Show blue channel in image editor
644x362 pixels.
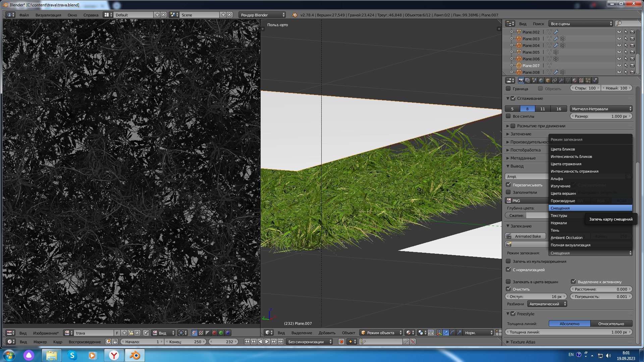pyautogui.click(x=228, y=333)
